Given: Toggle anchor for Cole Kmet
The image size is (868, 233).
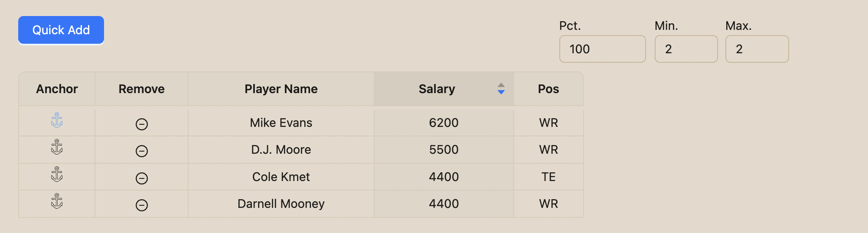Looking at the screenshot, I should [x=57, y=175].
